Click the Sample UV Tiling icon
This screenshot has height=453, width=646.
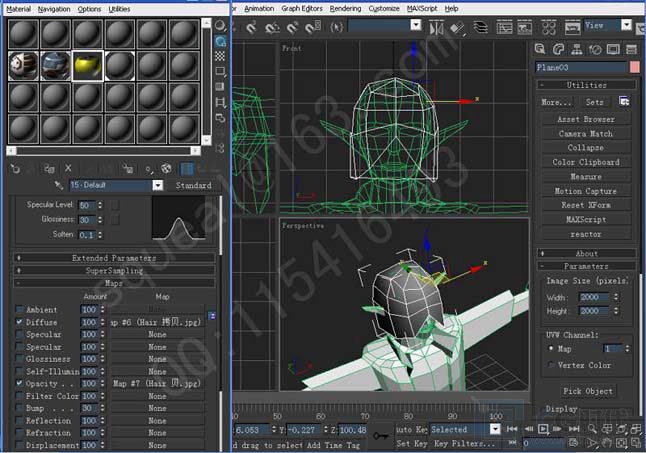click(x=220, y=71)
